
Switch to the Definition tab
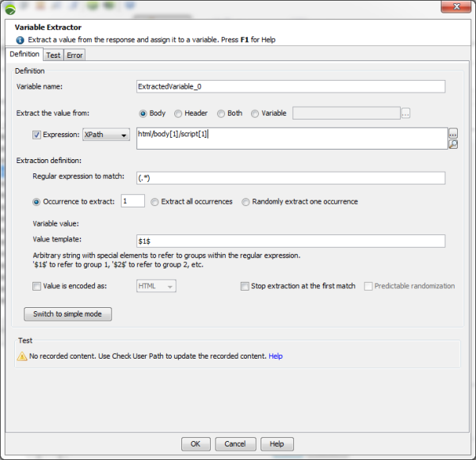pyautogui.click(x=25, y=54)
